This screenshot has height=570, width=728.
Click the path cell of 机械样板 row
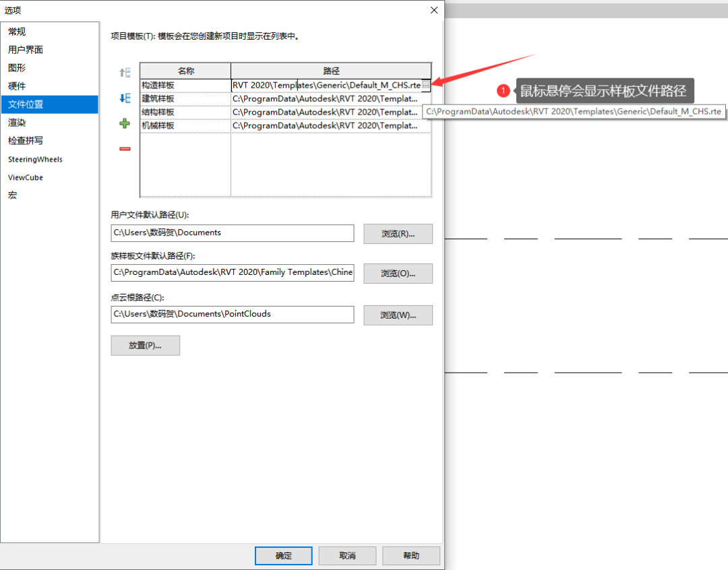pyautogui.click(x=331, y=126)
